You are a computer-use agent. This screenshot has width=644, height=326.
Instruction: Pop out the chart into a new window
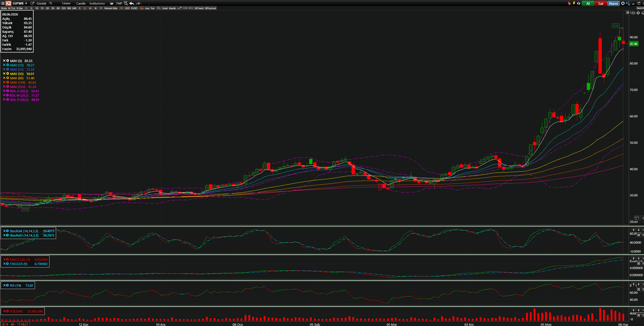click(x=32, y=3)
